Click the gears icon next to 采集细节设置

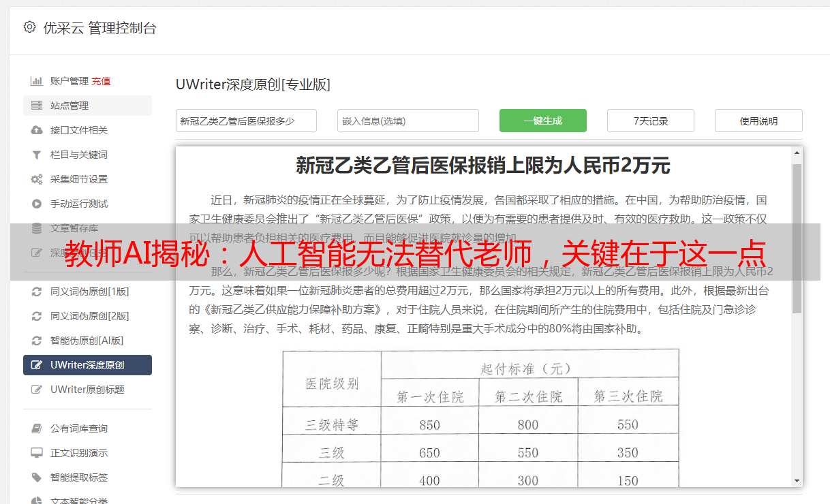(x=37, y=179)
